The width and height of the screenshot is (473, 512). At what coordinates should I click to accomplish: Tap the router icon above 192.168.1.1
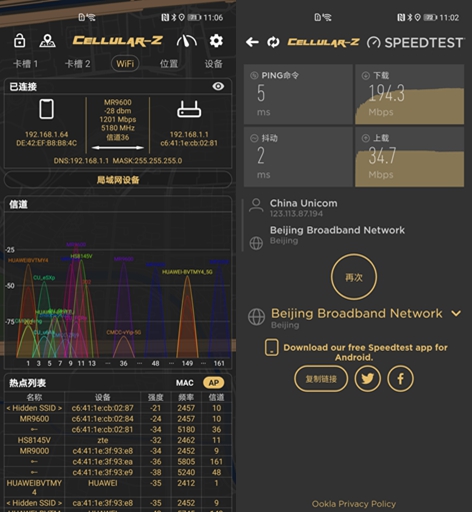tap(189, 109)
